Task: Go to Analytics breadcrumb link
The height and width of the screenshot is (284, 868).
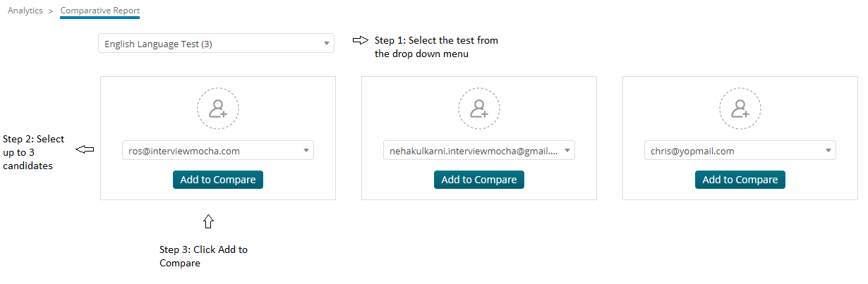Action: point(25,11)
